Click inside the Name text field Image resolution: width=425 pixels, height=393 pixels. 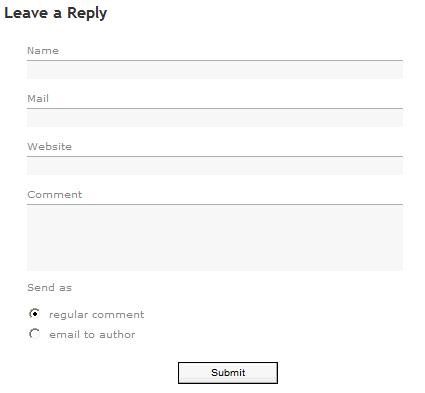(215, 70)
